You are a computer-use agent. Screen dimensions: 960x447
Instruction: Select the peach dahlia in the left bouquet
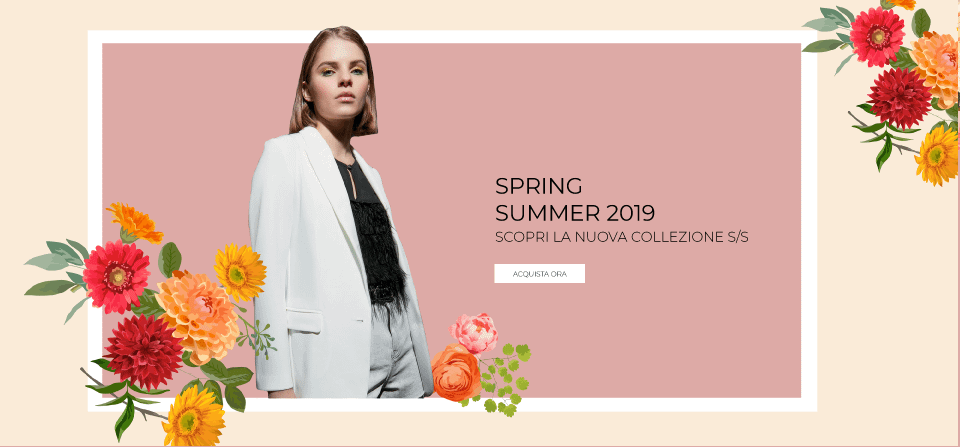coord(198,315)
